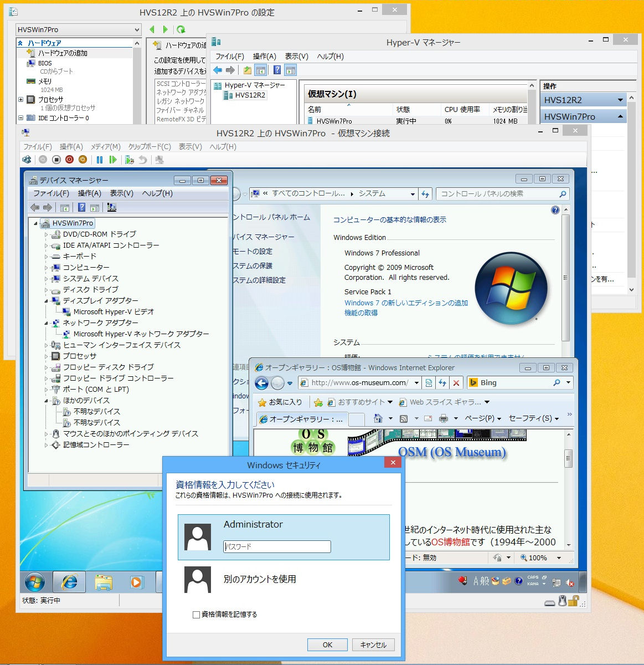Click the Add to Favorites Bar star icon
Image resolution: width=644 pixels, height=665 pixels.
pos(318,402)
